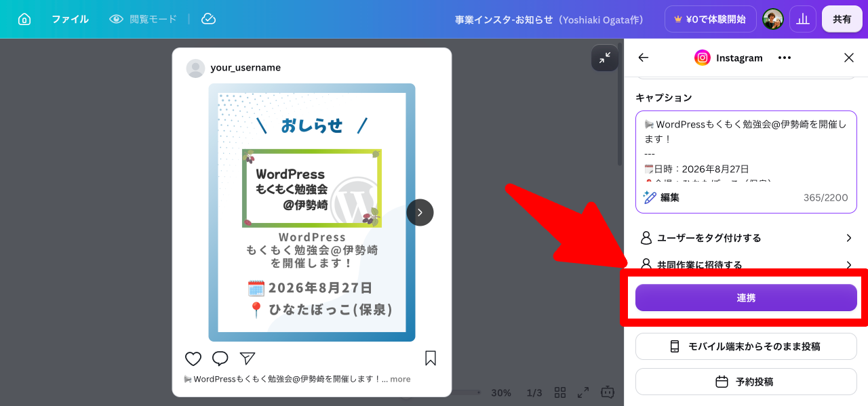Expand 共同作業に招待する row
The image size is (868, 406).
click(746, 265)
